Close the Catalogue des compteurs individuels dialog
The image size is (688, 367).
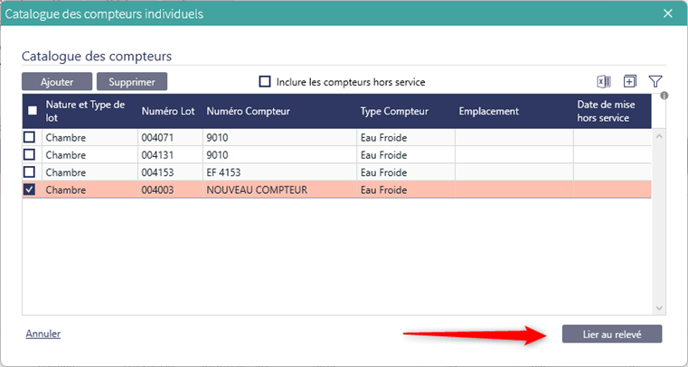pyautogui.click(x=668, y=14)
